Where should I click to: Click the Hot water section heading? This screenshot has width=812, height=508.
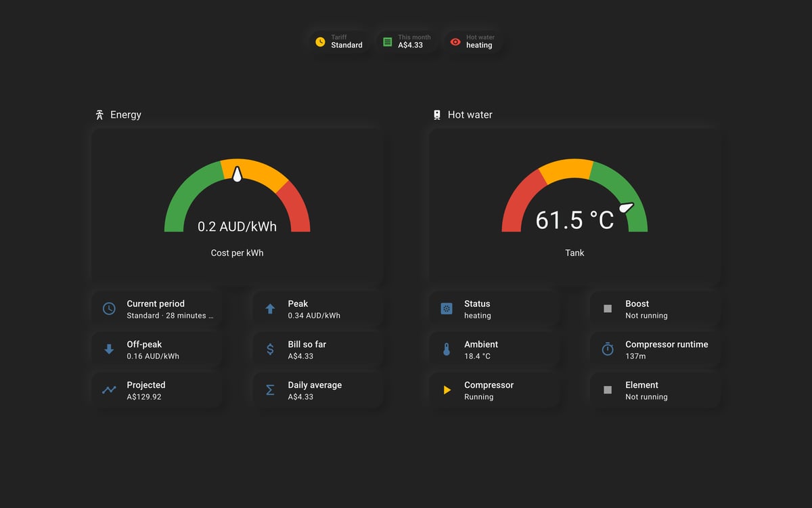[470, 114]
